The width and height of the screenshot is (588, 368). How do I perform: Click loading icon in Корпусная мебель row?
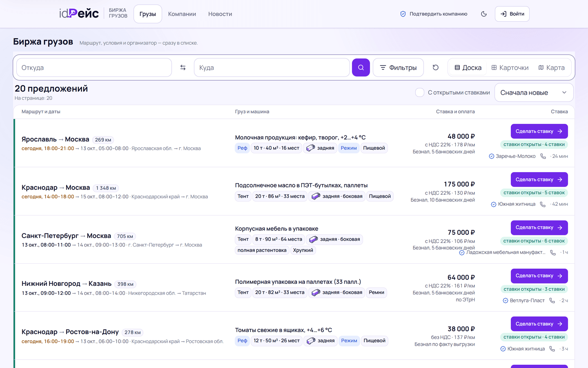pyautogui.click(x=313, y=239)
